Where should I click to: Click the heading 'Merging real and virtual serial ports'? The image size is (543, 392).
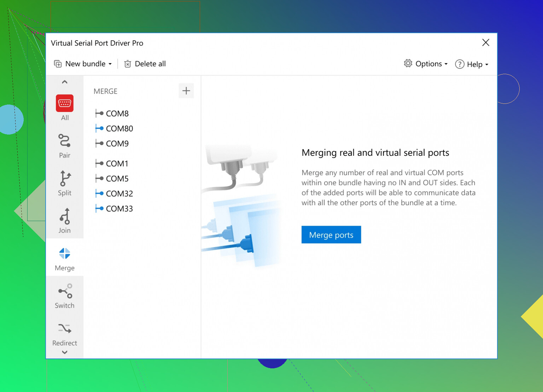click(x=375, y=153)
